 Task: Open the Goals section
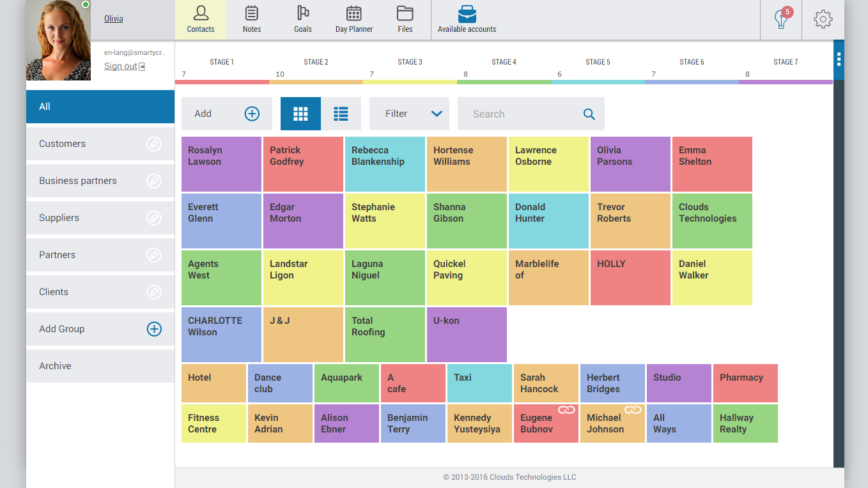302,19
